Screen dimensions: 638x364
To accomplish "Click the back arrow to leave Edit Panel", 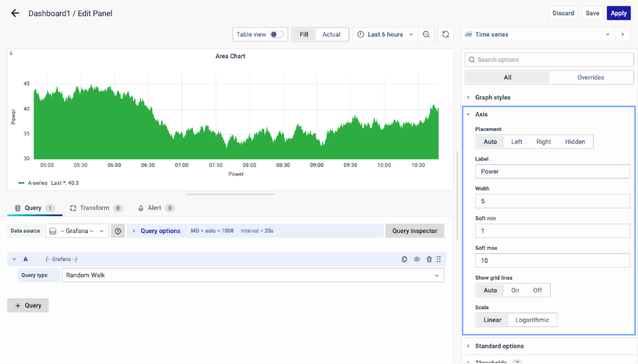I will click(15, 13).
